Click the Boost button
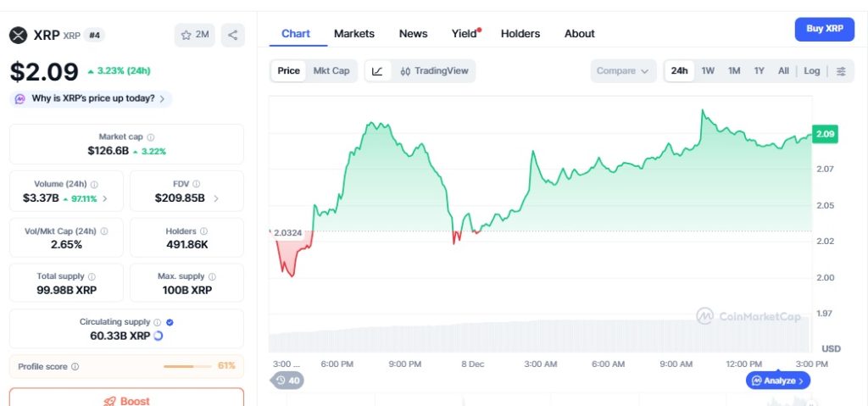The height and width of the screenshot is (406, 868). (x=126, y=397)
